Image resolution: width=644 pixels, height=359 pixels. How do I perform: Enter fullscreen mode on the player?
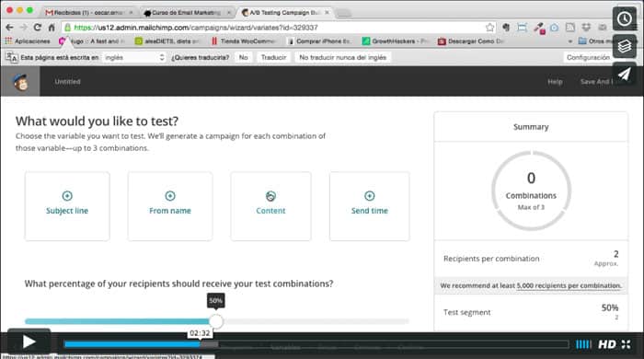click(x=626, y=344)
